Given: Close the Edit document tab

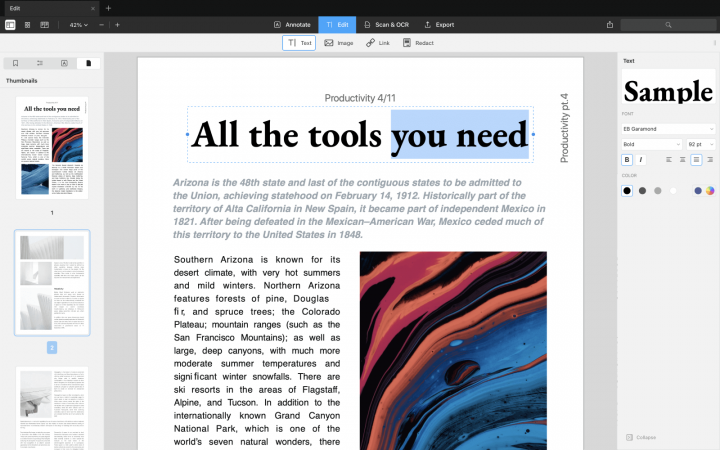Looking at the screenshot, I should click(x=93, y=8).
